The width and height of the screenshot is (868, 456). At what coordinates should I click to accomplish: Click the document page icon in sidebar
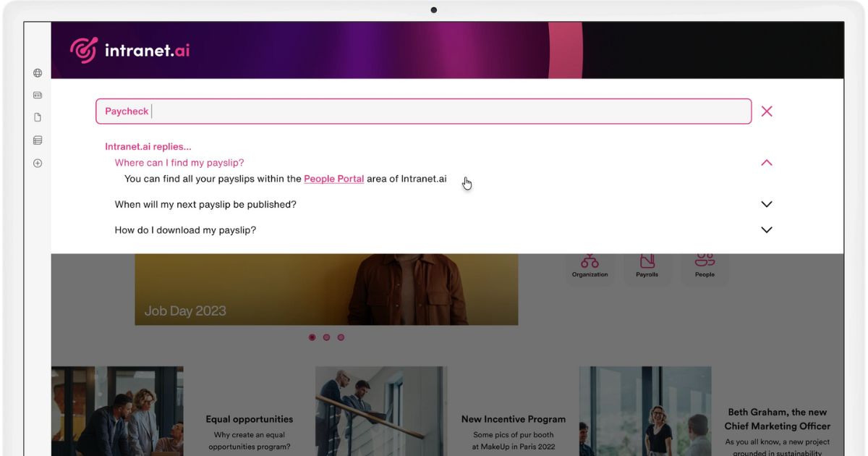(x=38, y=117)
